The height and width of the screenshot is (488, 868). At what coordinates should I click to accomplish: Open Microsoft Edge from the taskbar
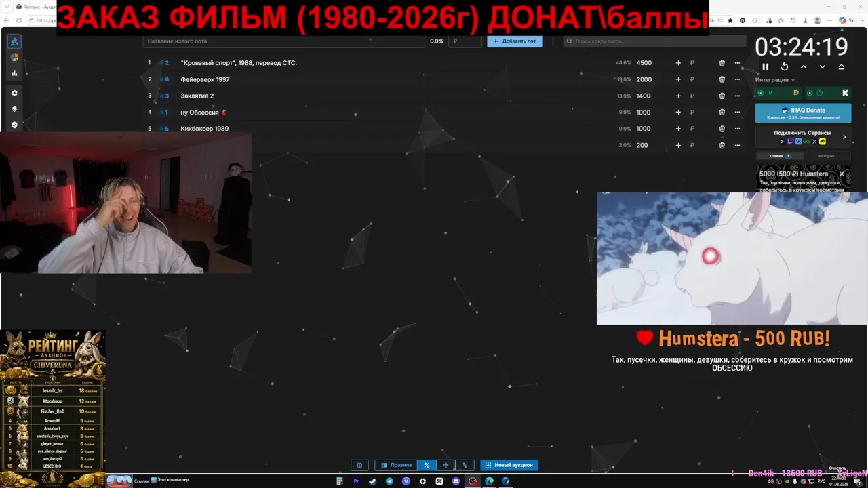click(x=489, y=481)
